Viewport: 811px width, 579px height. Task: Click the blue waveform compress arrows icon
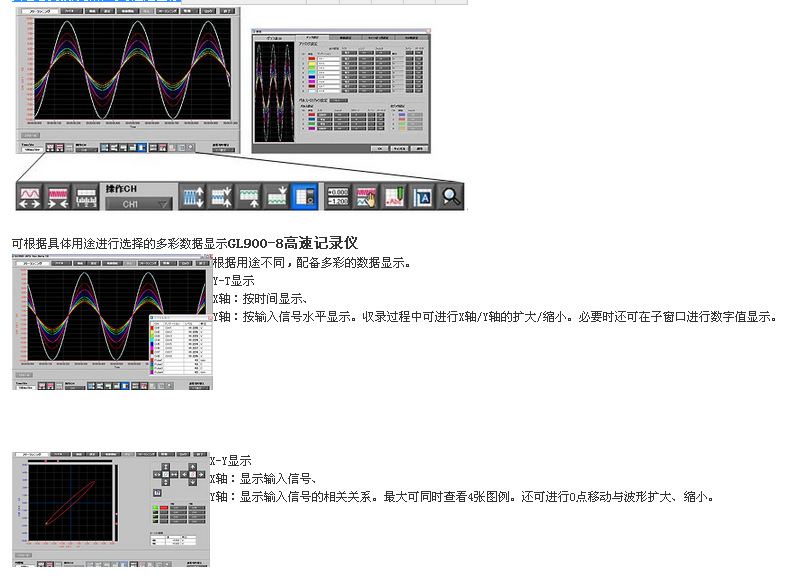[x=221, y=197]
